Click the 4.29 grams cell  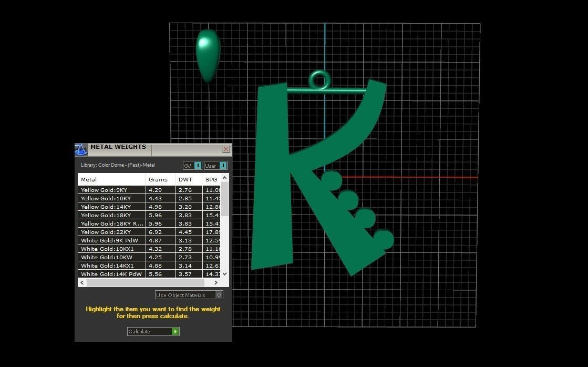[x=160, y=190]
